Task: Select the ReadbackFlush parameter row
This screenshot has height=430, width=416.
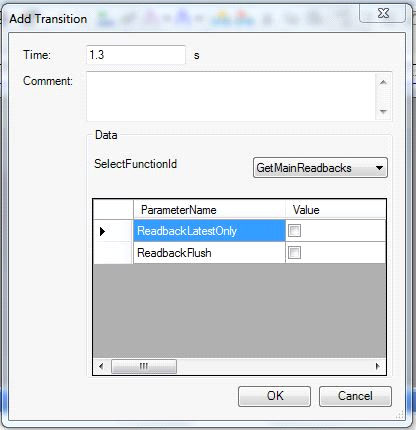Action: coord(209,253)
